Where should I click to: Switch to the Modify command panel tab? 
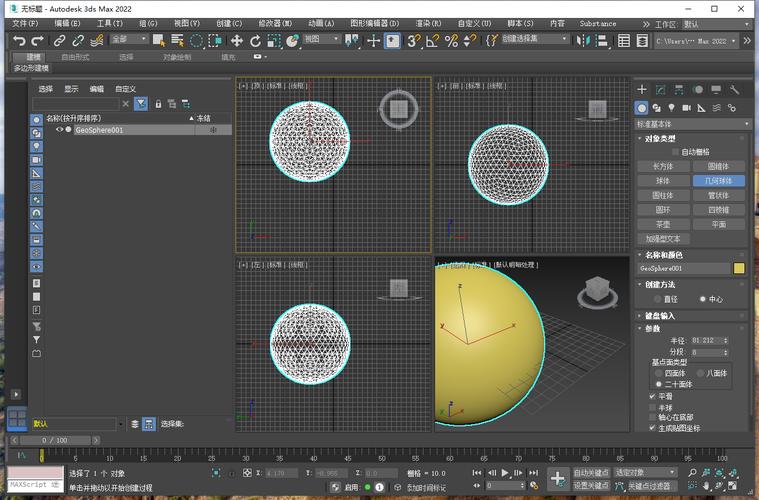pos(660,90)
